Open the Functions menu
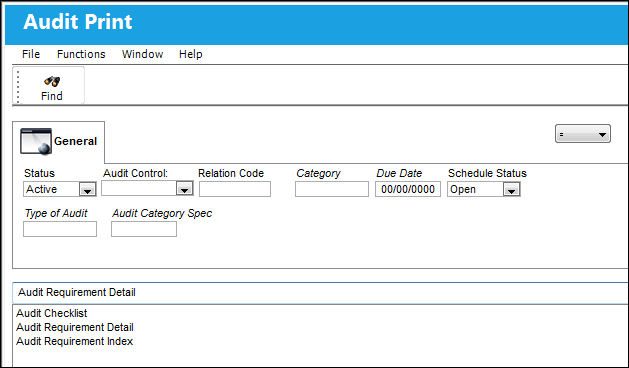 point(81,54)
